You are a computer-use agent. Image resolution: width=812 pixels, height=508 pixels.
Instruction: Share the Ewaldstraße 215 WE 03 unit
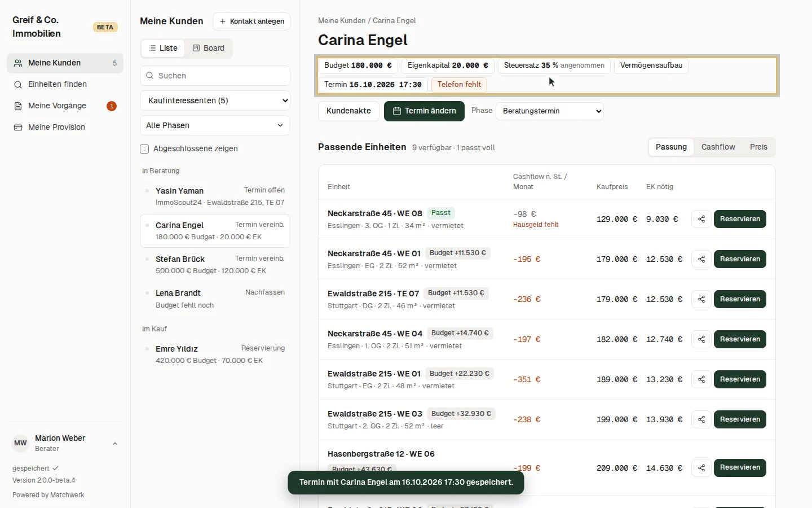(701, 419)
